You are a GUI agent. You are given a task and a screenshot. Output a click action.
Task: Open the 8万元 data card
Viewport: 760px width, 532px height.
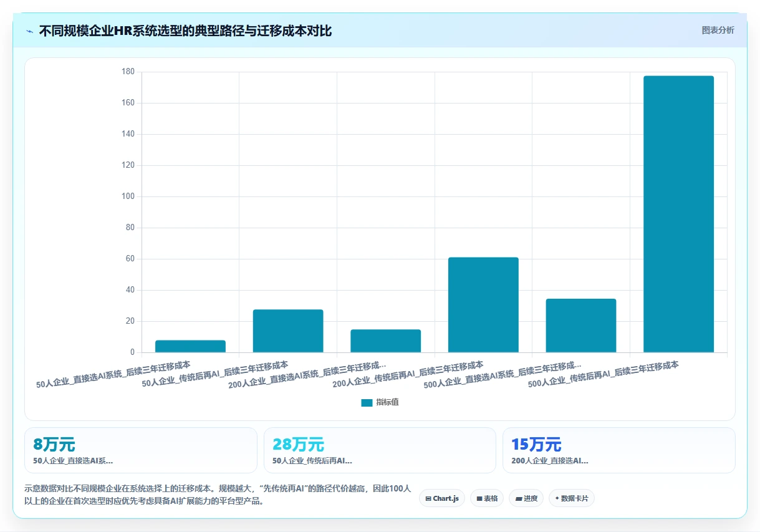(x=141, y=450)
